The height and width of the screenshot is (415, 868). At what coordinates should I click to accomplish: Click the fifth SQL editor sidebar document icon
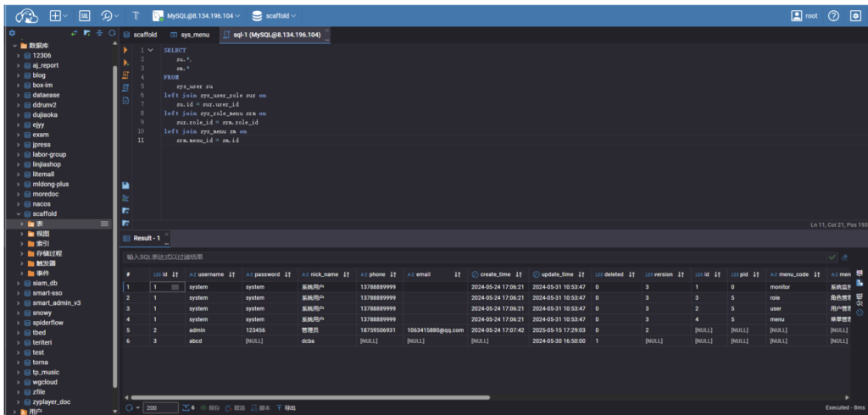[x=125, y=100]
